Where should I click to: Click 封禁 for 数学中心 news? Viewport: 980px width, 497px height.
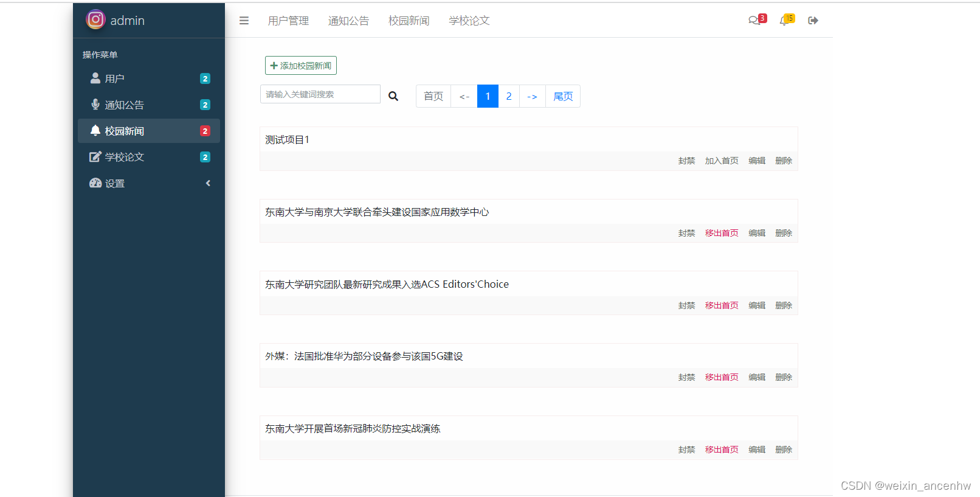point(686,233)
